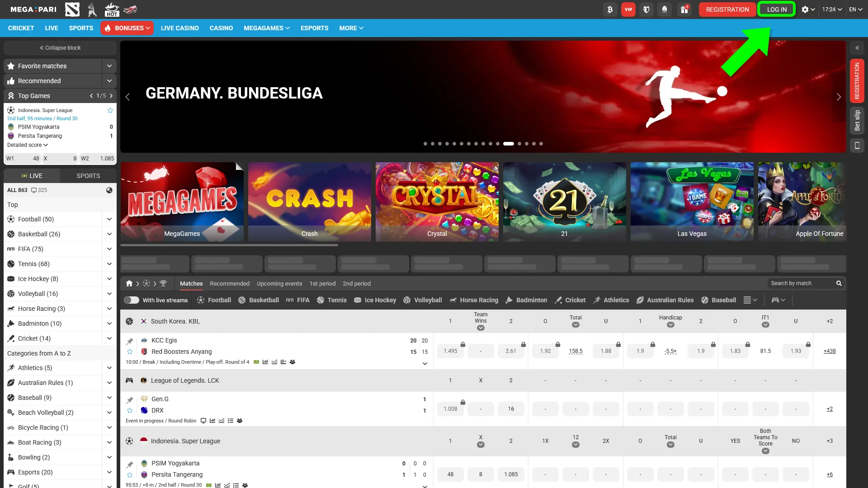
Task: Click the LOG IN button
Action: 777,9
